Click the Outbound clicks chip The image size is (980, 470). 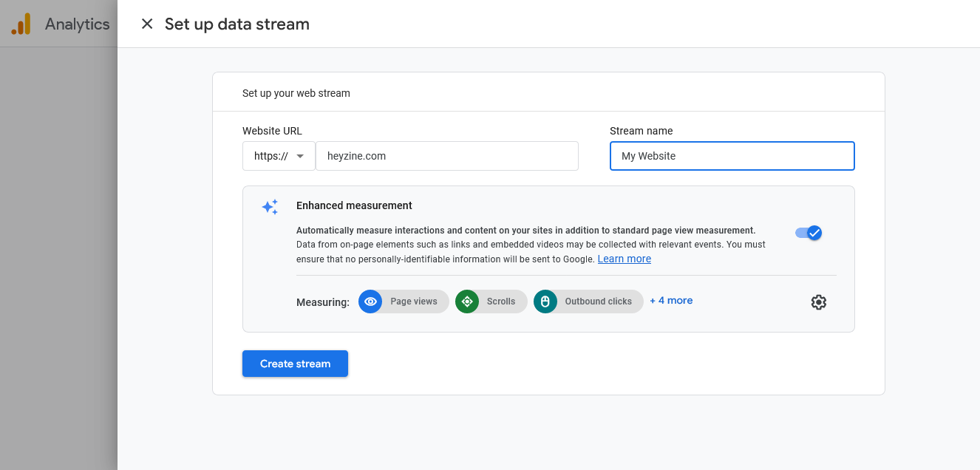588,301
